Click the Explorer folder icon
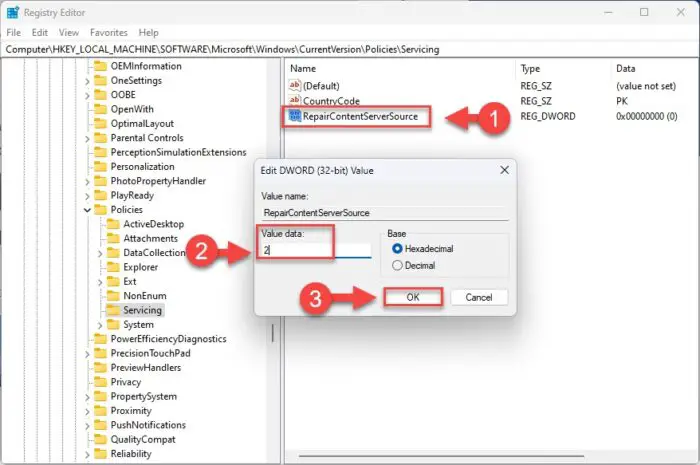Image resolution: width=700 pixels, height=465 pixels. click(x=113, y=267)
